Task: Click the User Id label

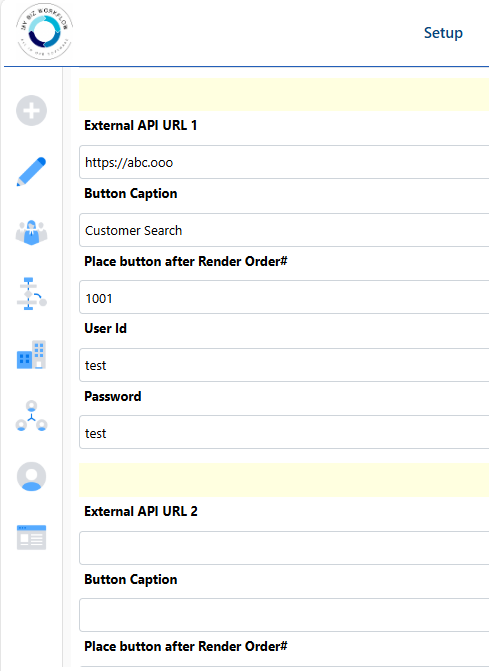Action: (x=105, y=328)
